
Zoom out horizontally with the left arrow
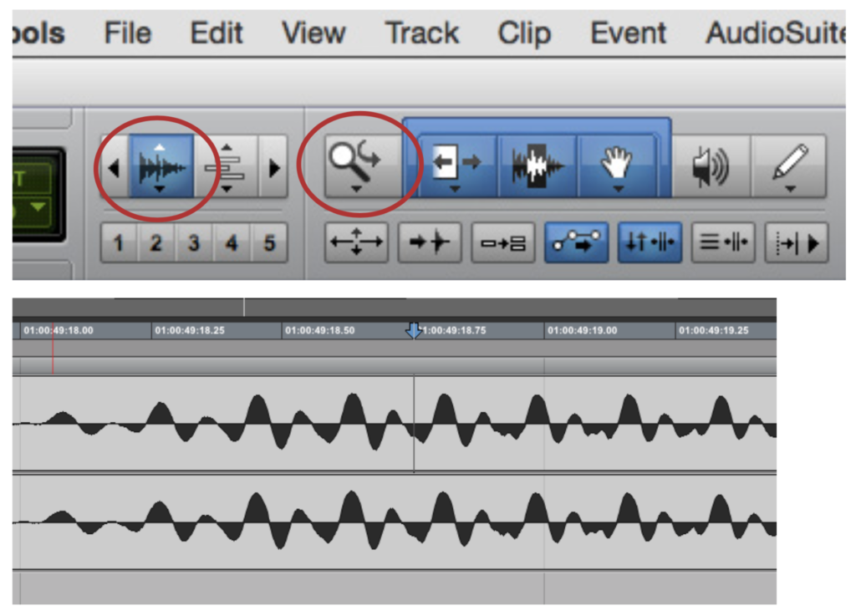(x=114, y=167)
